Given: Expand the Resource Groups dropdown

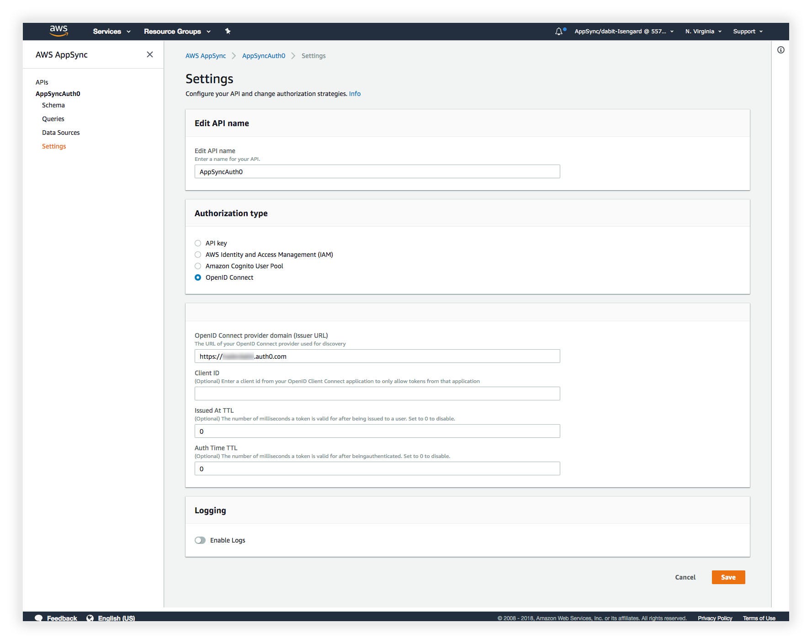Looking at the screenshot, I should [x=177, y=32].
